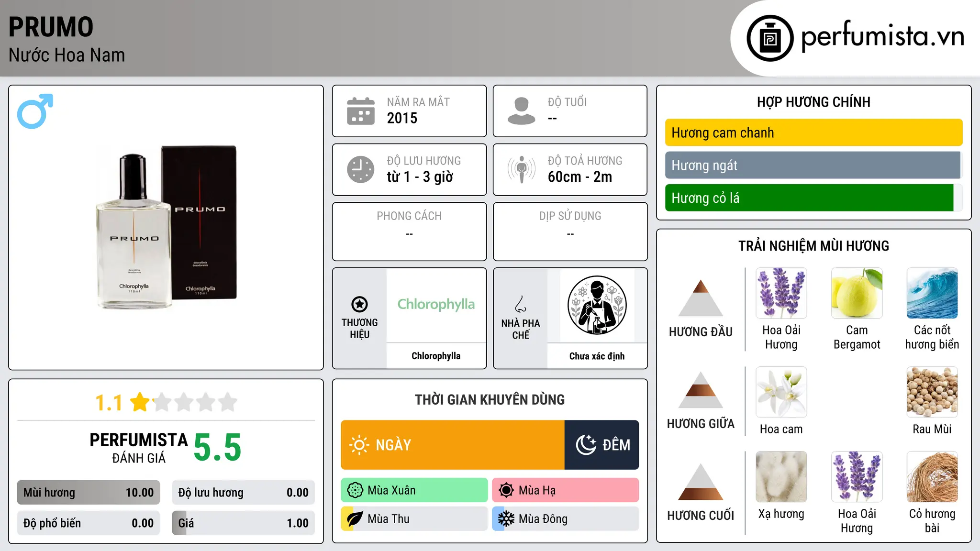980x551 pixels.
Task: Click the 1.1 star rating number
Action: [109, 403]
